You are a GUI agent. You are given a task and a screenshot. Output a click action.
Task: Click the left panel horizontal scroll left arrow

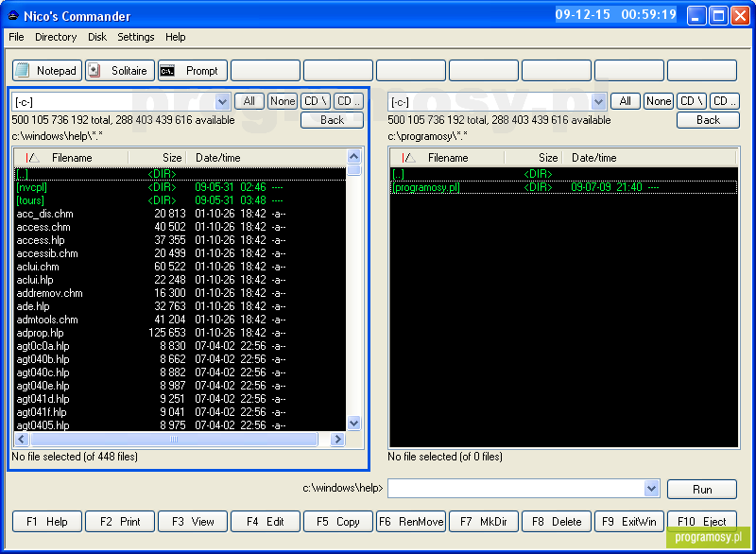[22, 439]
